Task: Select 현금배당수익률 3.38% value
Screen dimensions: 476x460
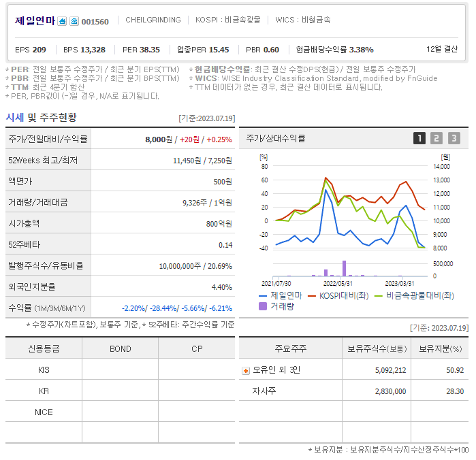Action: click(x=335, y=50)
